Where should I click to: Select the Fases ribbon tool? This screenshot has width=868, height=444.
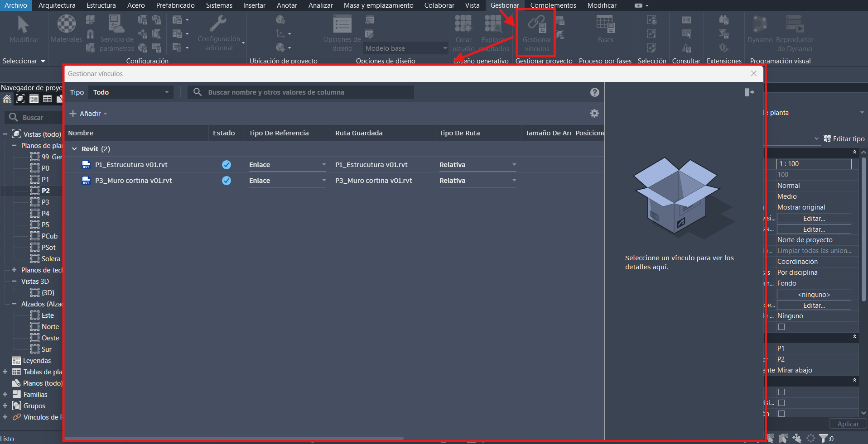pyautogui.click(x=605, y=25)
